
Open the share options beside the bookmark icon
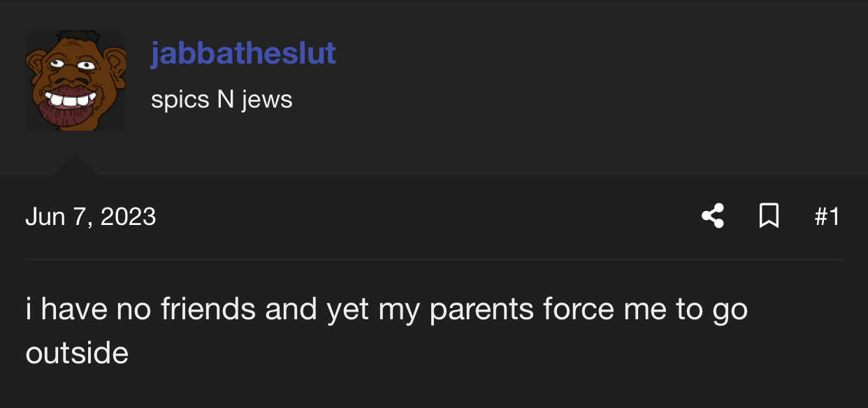coord(713,216)
